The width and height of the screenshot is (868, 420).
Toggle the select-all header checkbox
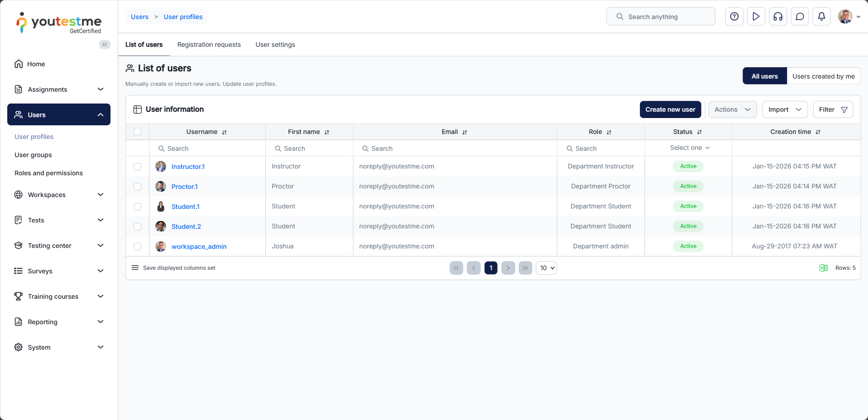click(137, 132)
